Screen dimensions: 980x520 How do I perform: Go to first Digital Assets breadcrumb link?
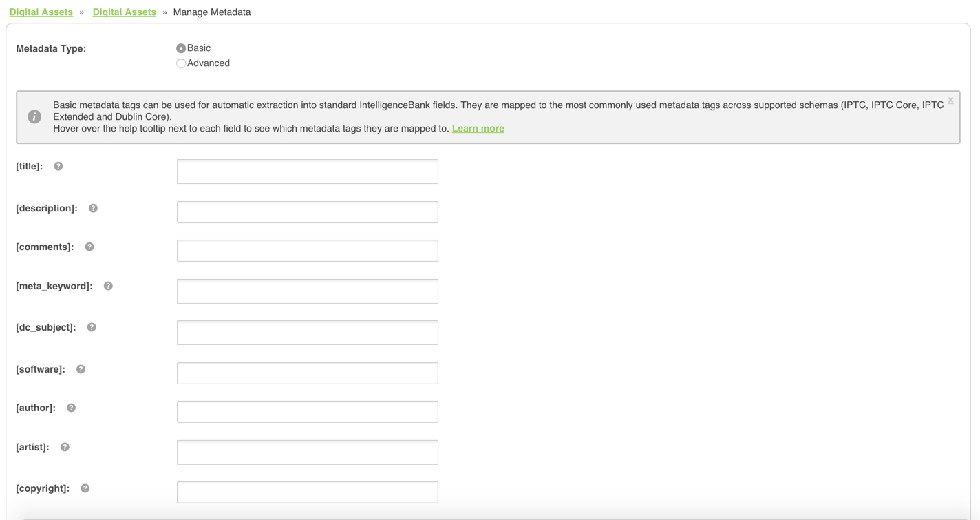pyautogui.click(x=41, y=12)
